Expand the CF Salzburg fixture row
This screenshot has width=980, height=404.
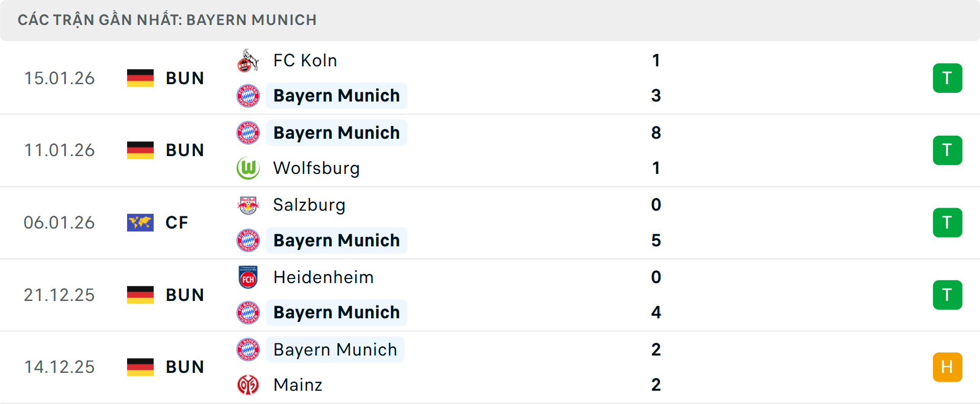[510, 222]
